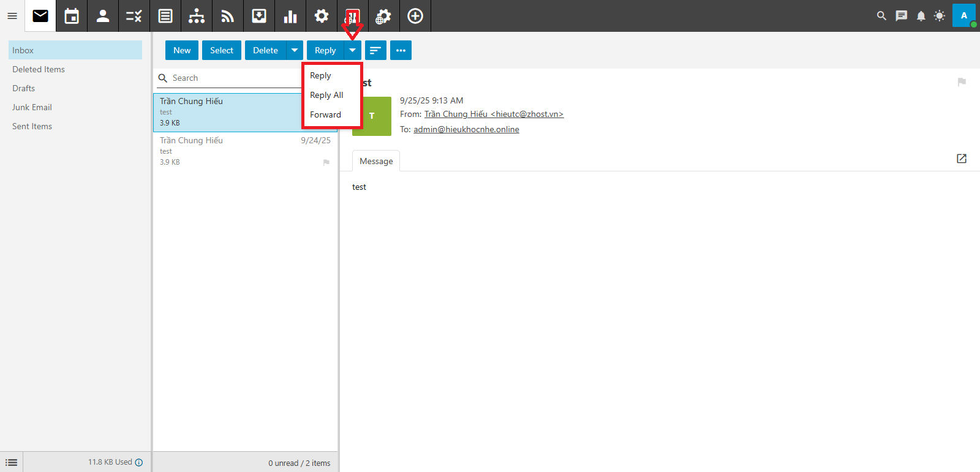
Task: Open the more actions ellipsis button
Action: coord(401,50)
